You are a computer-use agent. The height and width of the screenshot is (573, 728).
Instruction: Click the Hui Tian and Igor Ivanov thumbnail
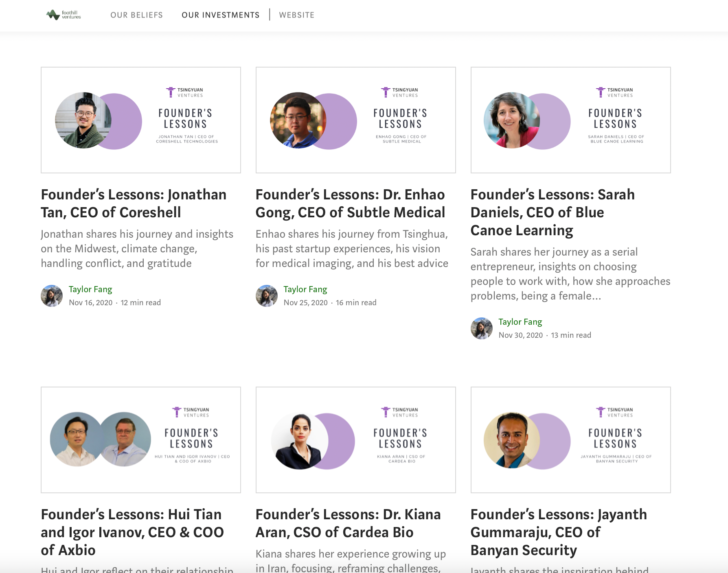141,440
